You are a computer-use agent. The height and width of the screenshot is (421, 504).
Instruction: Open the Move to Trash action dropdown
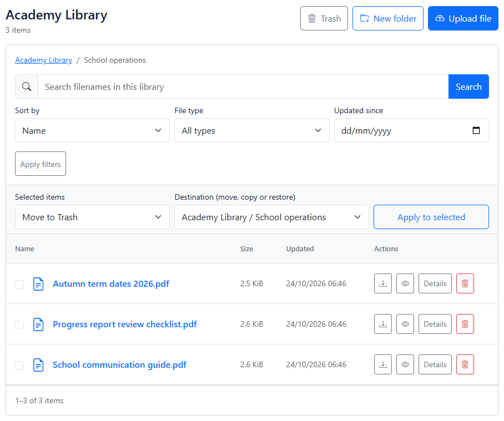pyautogui.click(x=92, y=217)
